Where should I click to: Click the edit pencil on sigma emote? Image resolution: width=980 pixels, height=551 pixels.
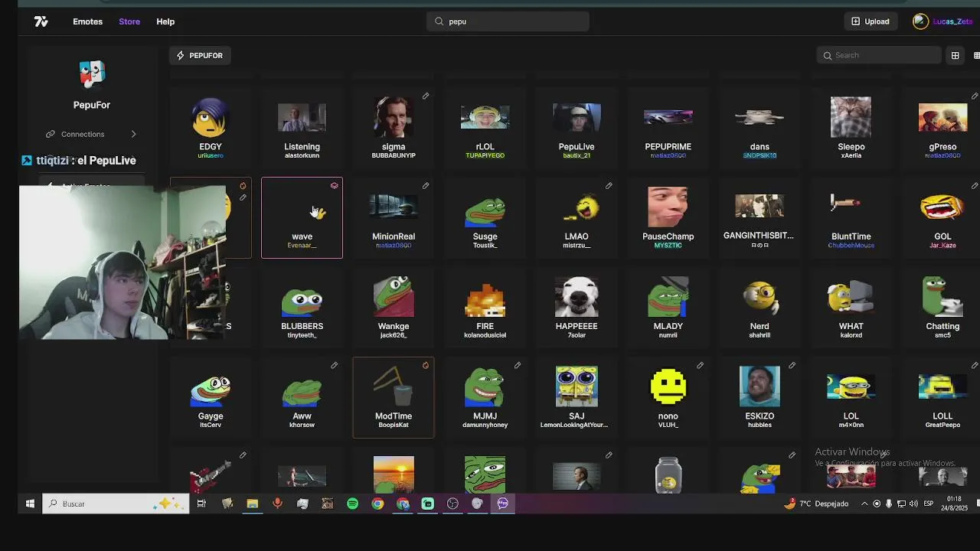tap(426, 96)
